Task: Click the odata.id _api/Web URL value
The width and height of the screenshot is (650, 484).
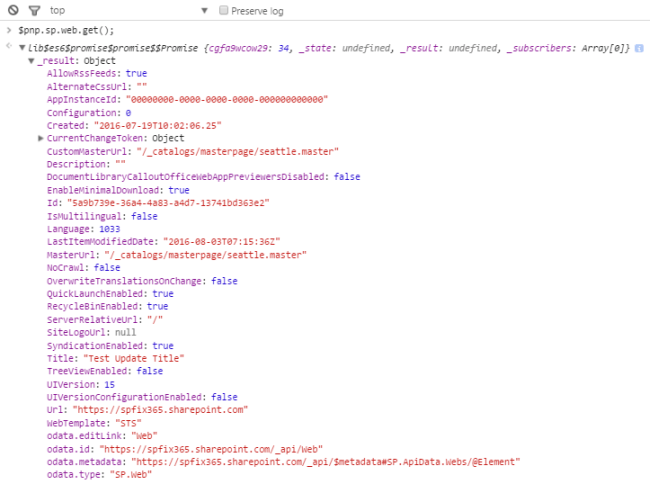Action: (211, 449)
